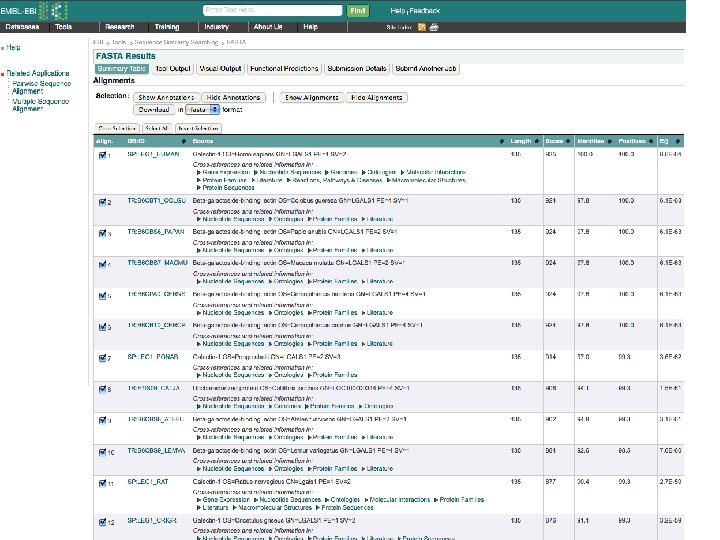This screenshot has width=720, height=540.
Task: Click the Show Annotations button
Action: tap(166, 98)
